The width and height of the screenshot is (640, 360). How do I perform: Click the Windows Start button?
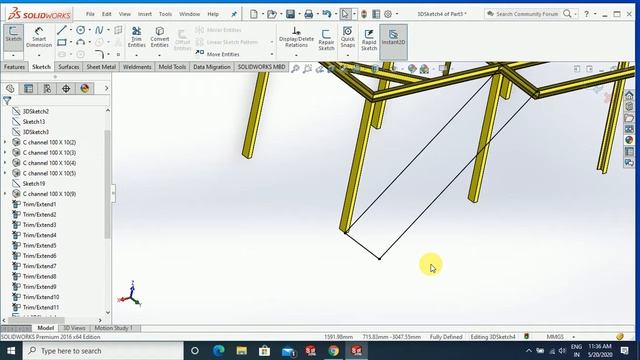pyautogui.click(x=11, y=351)
